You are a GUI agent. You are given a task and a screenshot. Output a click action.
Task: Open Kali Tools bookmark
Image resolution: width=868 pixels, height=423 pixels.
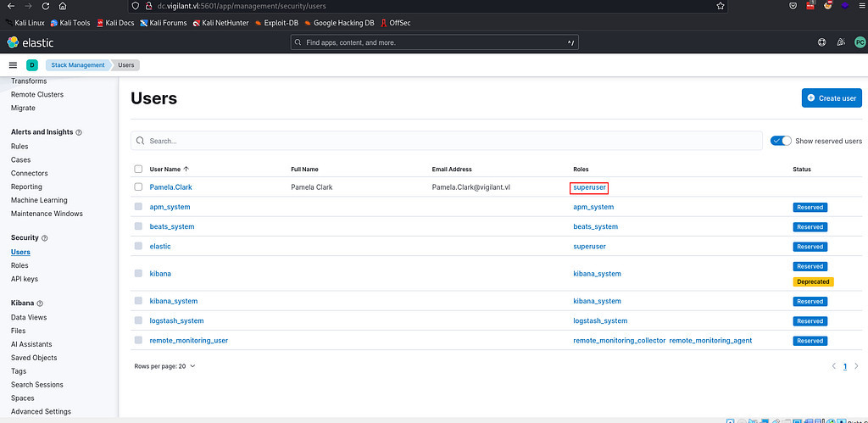pyautogui.click(x=70, y=23)
